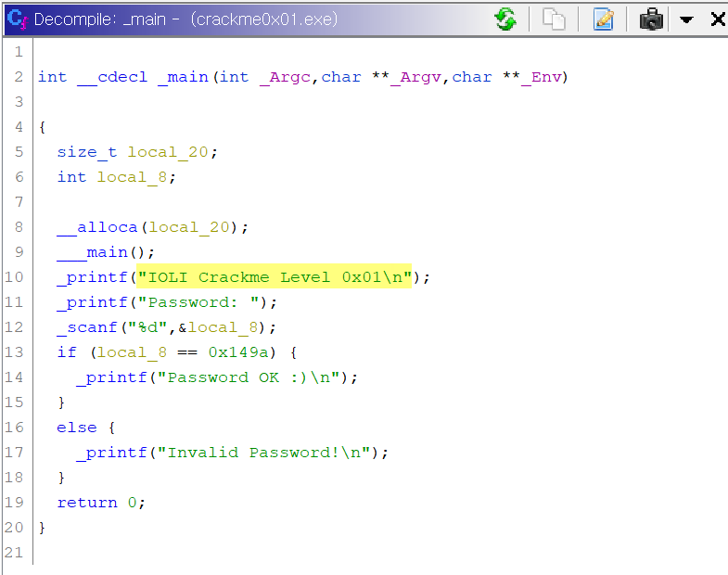Screen dimensions: 728x575
Task: Take a decompiler snapshot with the camera icon
Action: (651, 19)
